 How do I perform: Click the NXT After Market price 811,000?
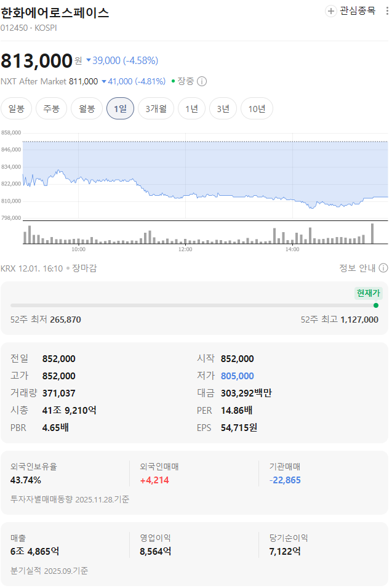pos(83,81)
